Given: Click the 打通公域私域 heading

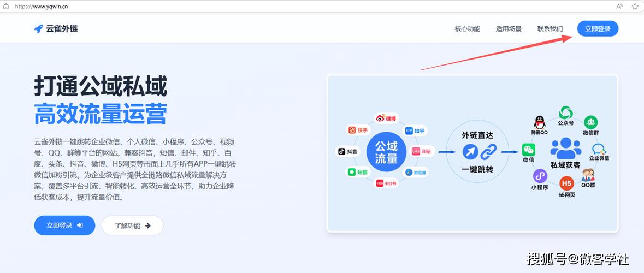Looking at the screenshot, I should pos(101,87).
